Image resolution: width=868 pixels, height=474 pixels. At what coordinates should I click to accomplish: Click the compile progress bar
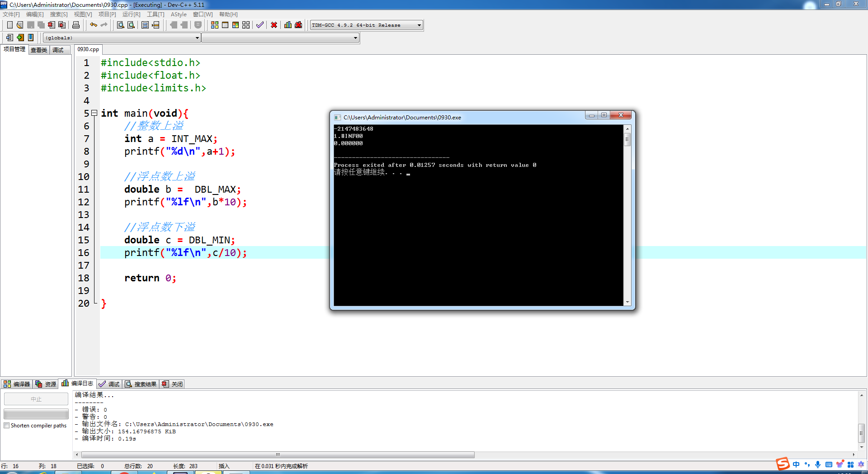point(36,414)
